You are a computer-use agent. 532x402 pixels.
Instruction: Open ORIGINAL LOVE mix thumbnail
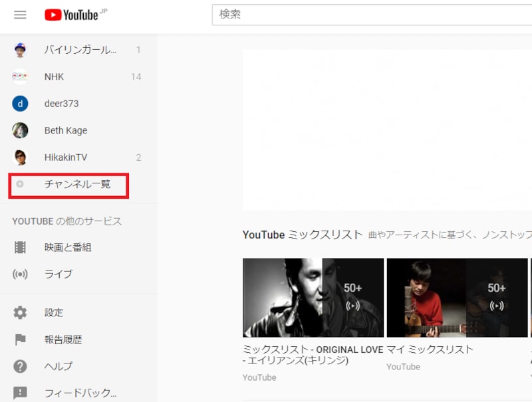coord(313,298)
